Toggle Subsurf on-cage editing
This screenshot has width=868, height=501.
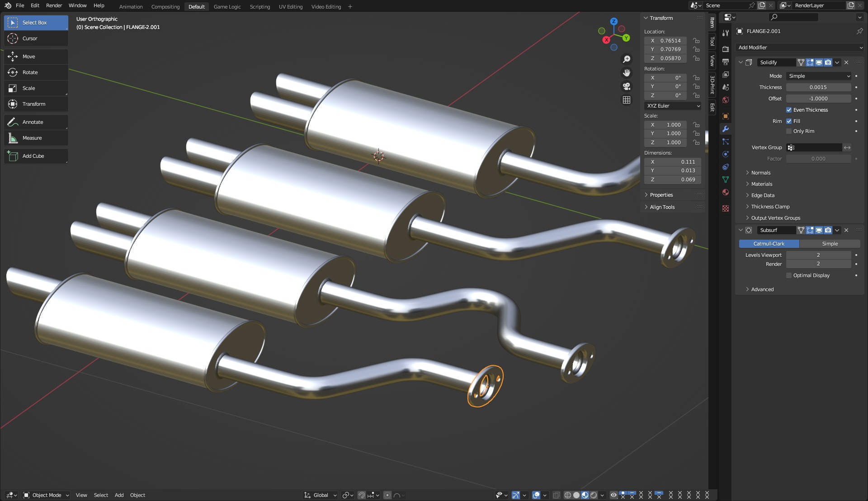pyautogui.click(x=801, y=230)
